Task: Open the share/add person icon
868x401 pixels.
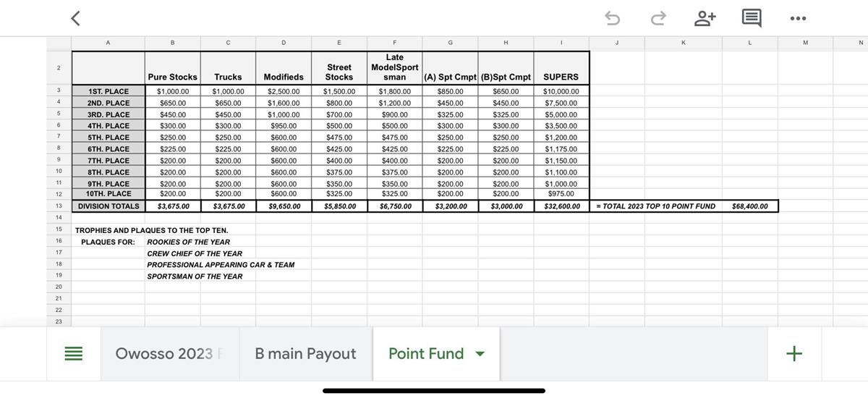Action: [x=704, y=18]
